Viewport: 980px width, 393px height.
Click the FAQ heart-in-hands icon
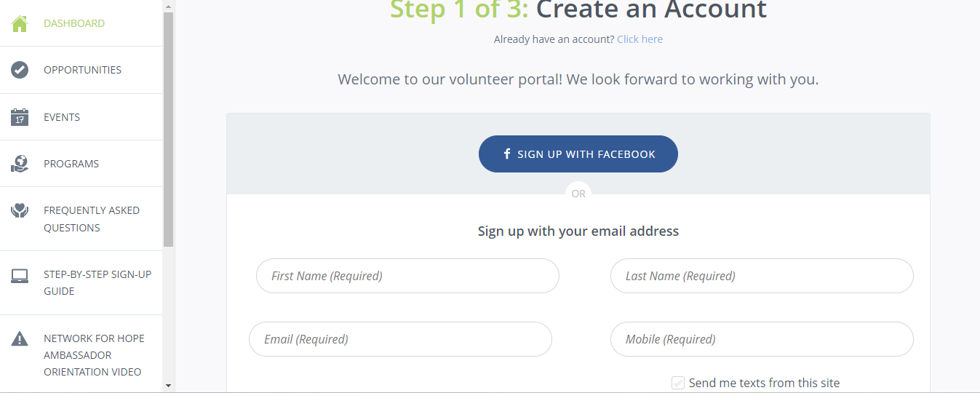point(20,211)
